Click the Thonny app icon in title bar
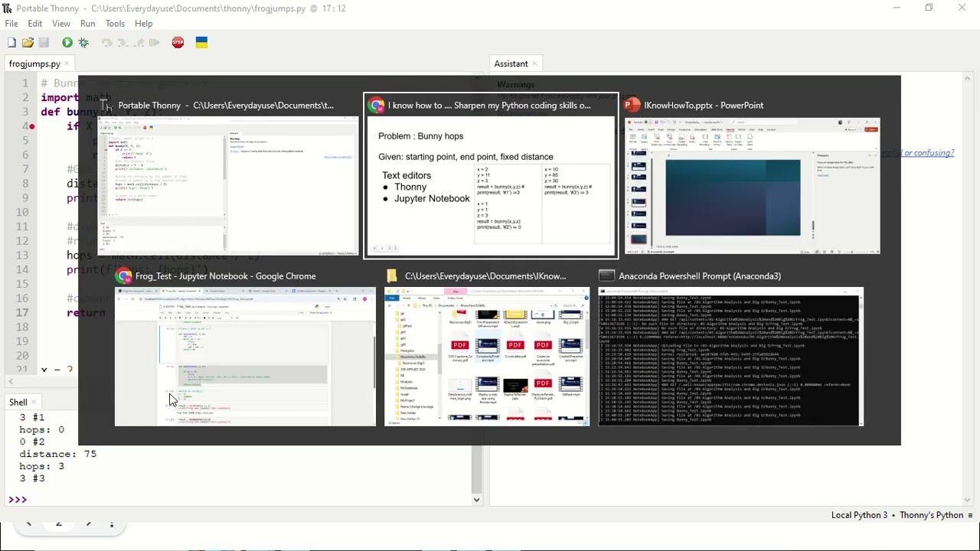980x551 pixels. pyautogui.click(x=8, y=8)
